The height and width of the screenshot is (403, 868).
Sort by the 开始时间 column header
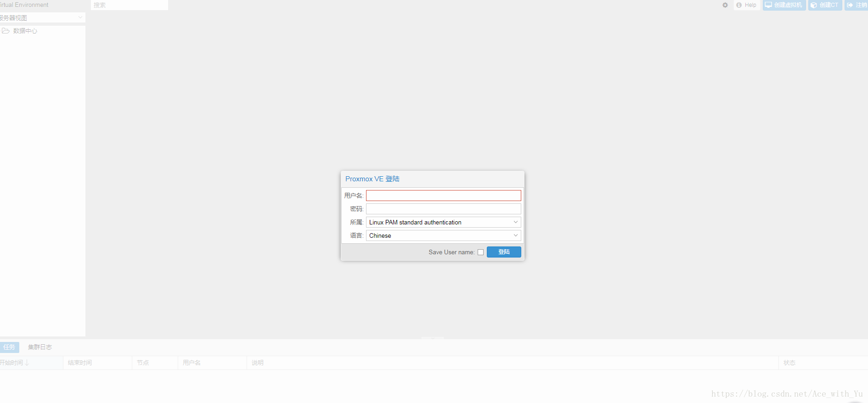coord(31,363)
